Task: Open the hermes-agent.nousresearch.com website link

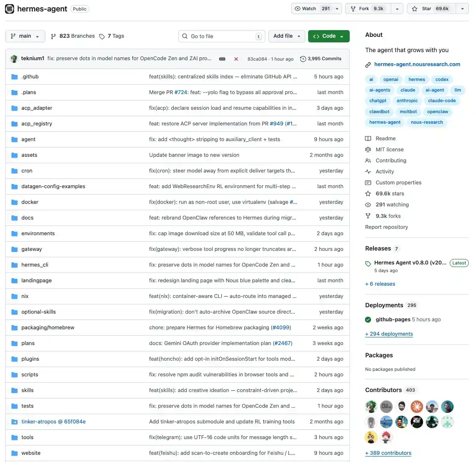Action: pyautogui.click(x=417, y=64)
